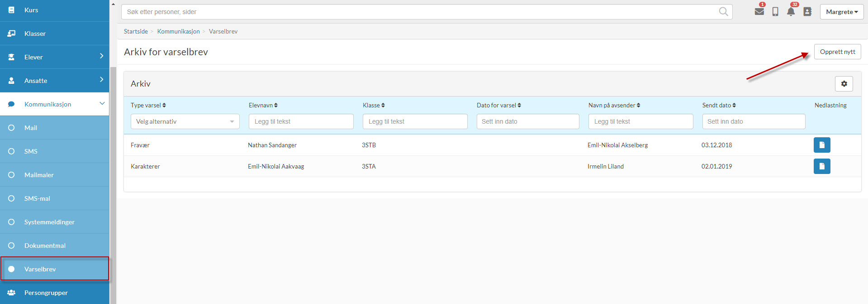Click the search magnifier icon
The width and height of the screenshot is (868, 304).
pyautogui.click(x=723, y=12)
